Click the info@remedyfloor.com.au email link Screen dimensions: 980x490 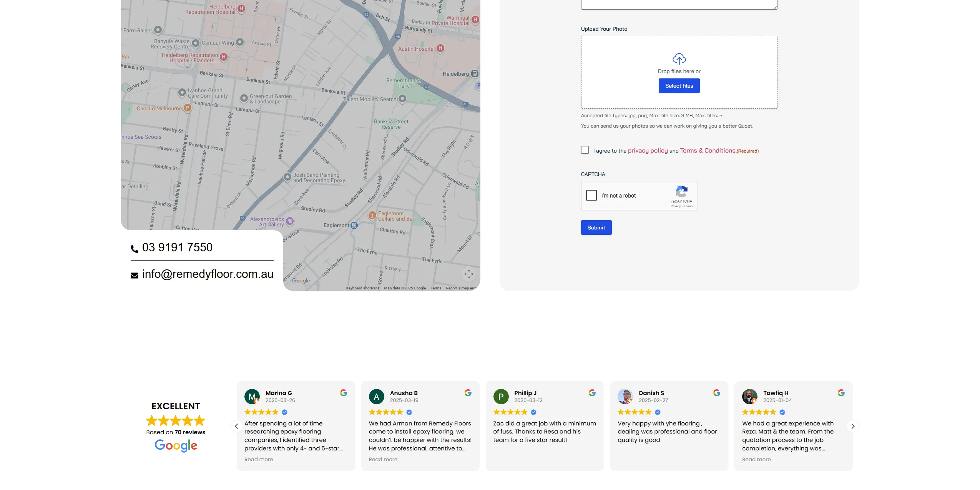pyautogui.click(x=208, y=274)
